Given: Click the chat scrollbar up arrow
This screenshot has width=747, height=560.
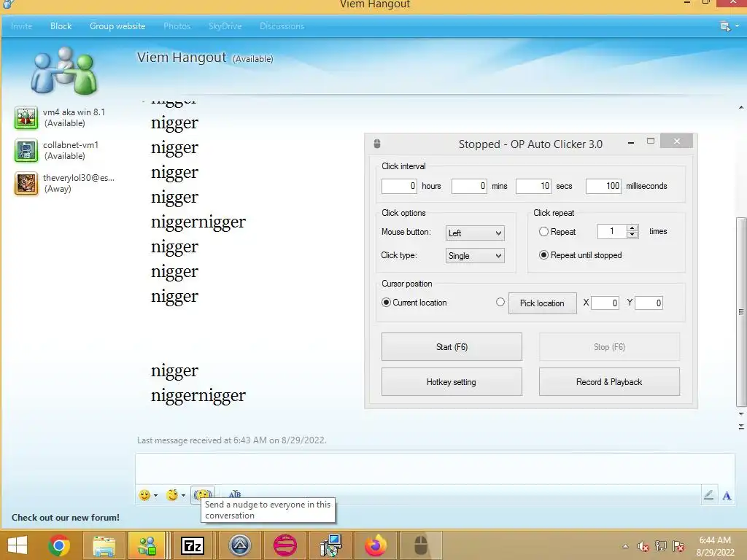Looking at the screenshot, I should coord(741,108).
